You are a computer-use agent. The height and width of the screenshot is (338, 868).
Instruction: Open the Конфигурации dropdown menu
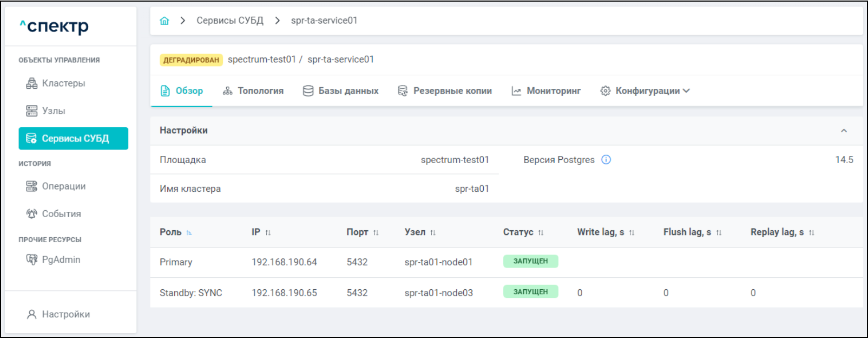tap(645, 91)
